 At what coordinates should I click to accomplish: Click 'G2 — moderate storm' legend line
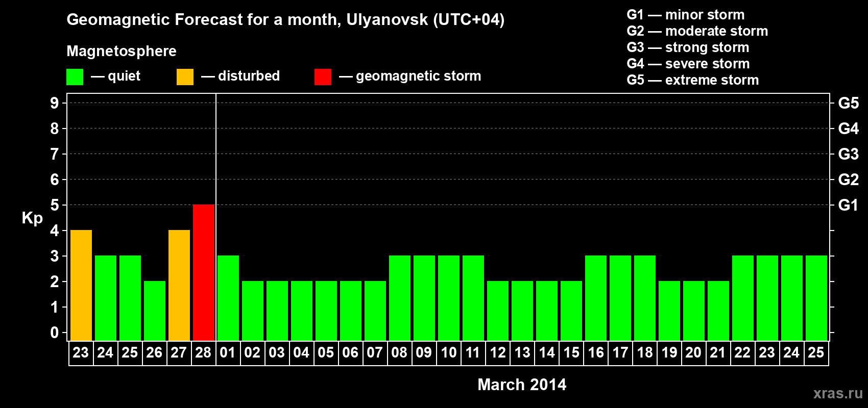click(x=697, y=31)
